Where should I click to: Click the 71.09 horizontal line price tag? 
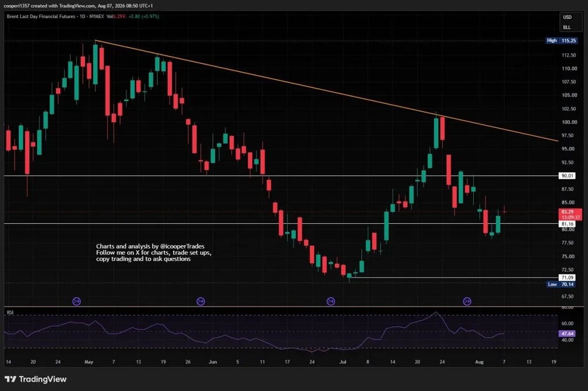click(567, 278)
